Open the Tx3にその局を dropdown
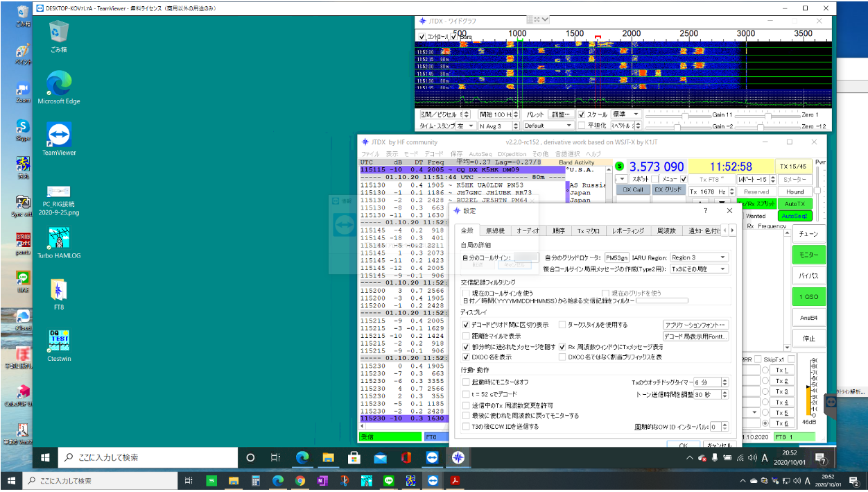 (699, 269)
